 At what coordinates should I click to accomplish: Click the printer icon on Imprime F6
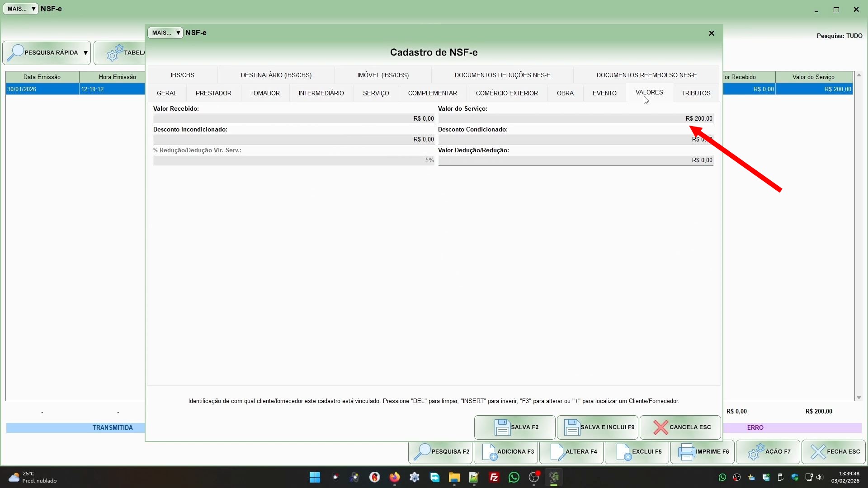tap(686, 451)
